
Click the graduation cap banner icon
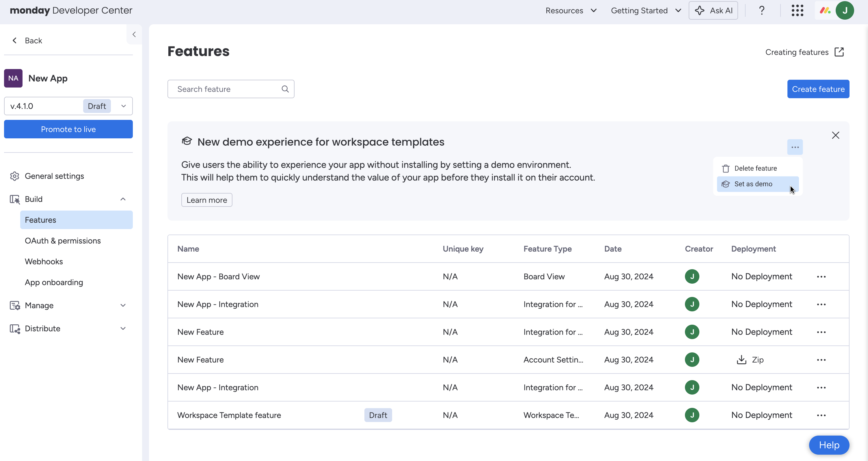[x=187, y=141]
